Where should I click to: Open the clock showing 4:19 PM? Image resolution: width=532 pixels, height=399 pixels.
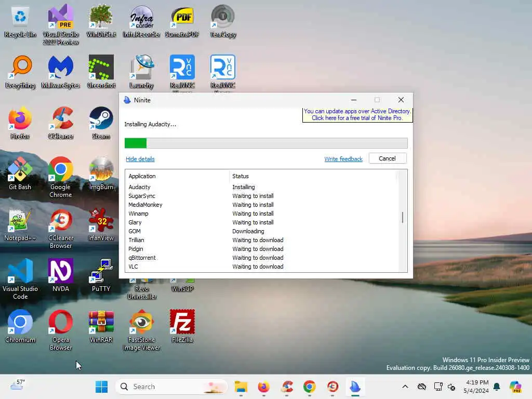[476, 387]
